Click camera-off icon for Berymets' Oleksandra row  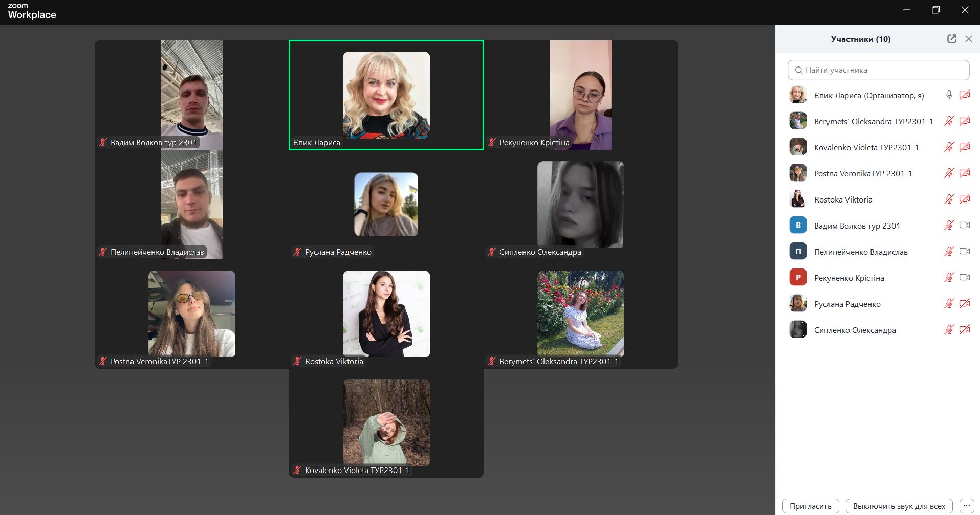click(x=965, y=121)
